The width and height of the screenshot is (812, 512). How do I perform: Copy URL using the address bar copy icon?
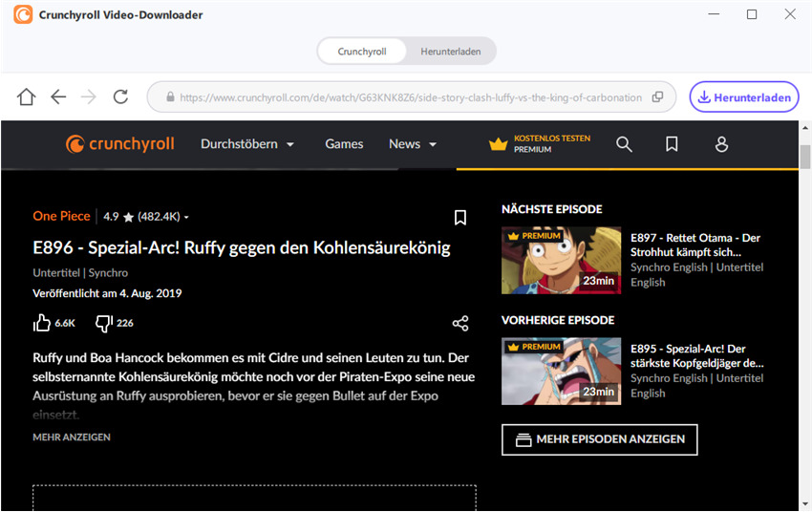pos(657,96)
